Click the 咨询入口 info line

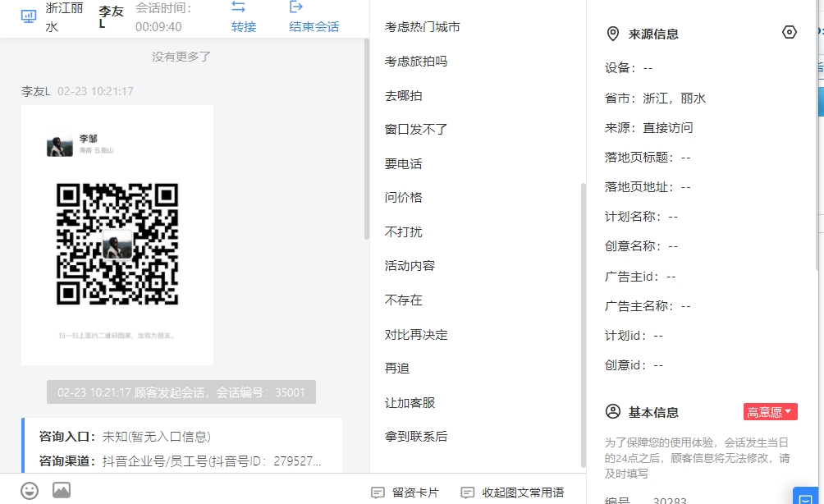point(125,437)
